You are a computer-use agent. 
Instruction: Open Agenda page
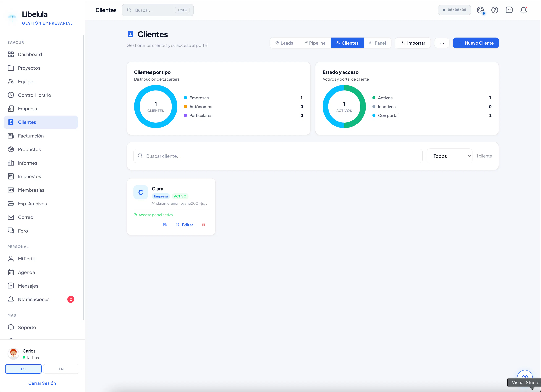point(41,272)
